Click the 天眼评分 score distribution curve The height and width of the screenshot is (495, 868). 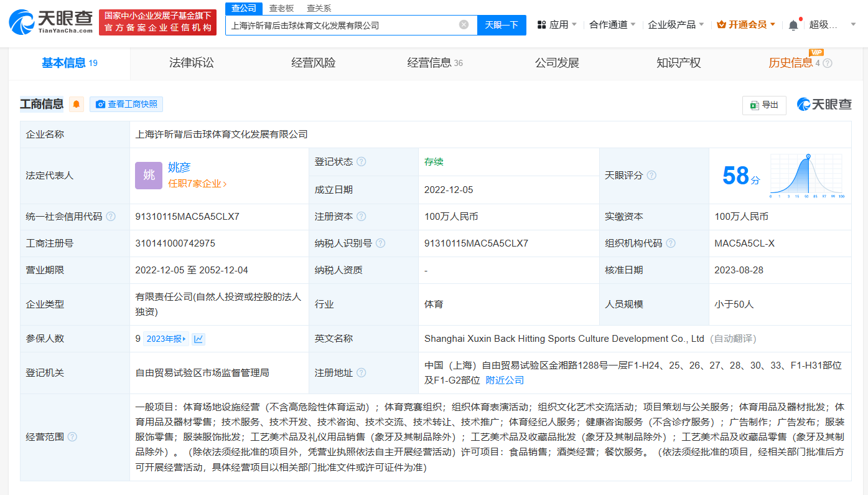(806, 176)
